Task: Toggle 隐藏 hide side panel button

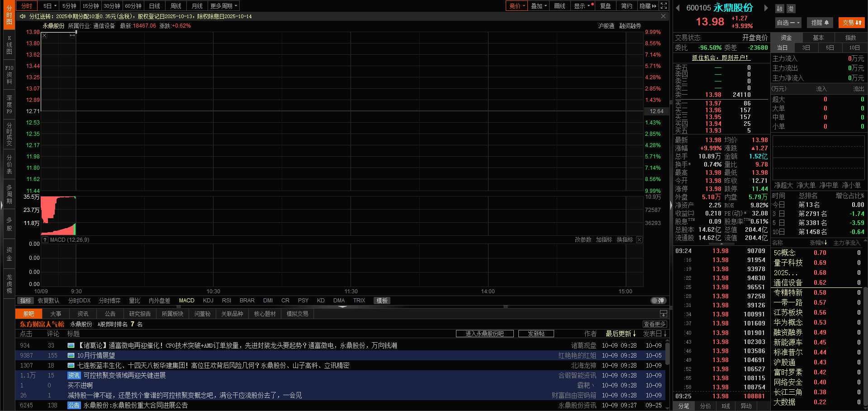Action: click(648, 6)
